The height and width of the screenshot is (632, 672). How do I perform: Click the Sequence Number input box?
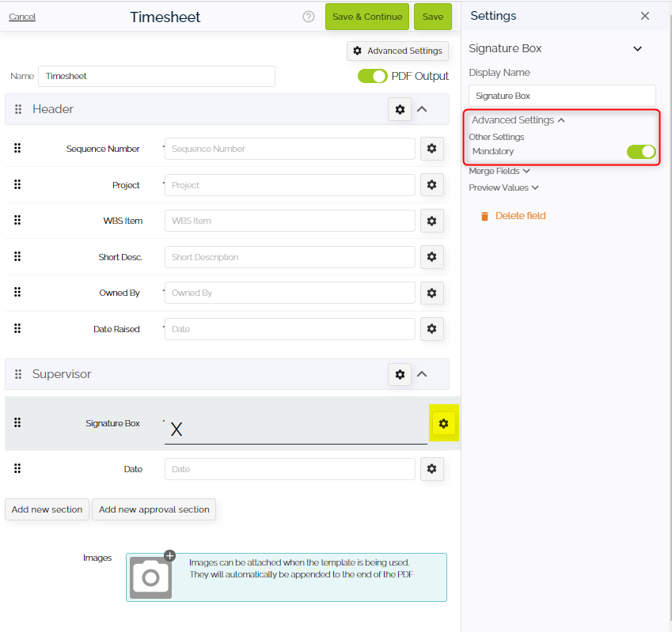(x=290, y=149)
